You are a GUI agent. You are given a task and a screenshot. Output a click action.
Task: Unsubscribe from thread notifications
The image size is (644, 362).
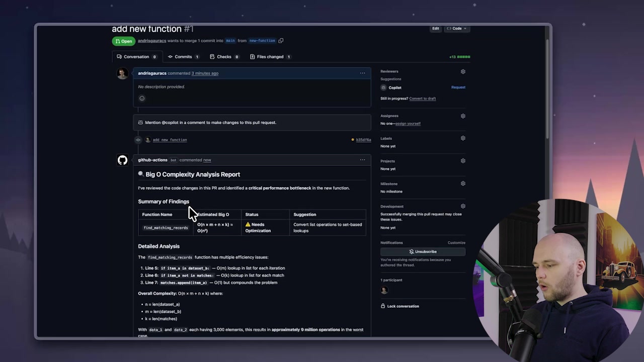(423, 251)
